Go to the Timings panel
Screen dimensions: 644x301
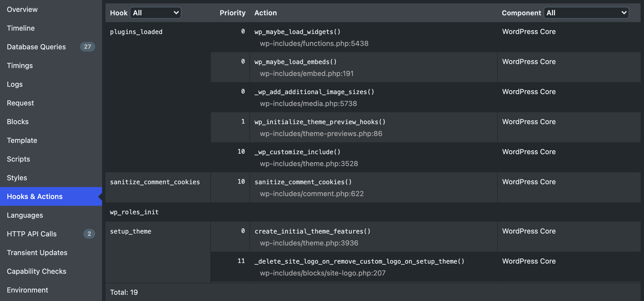[x=20, y=65]
